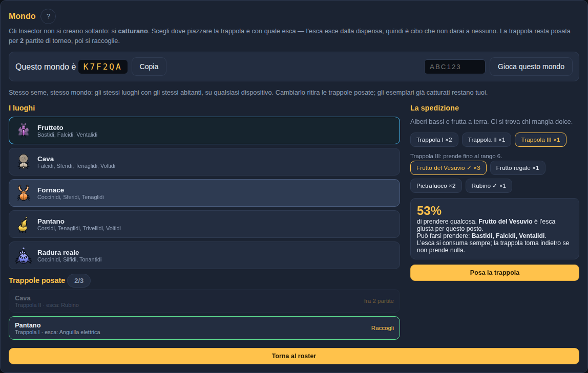Collect the Pantano trap with Raccogli

(x=383, y=328)
